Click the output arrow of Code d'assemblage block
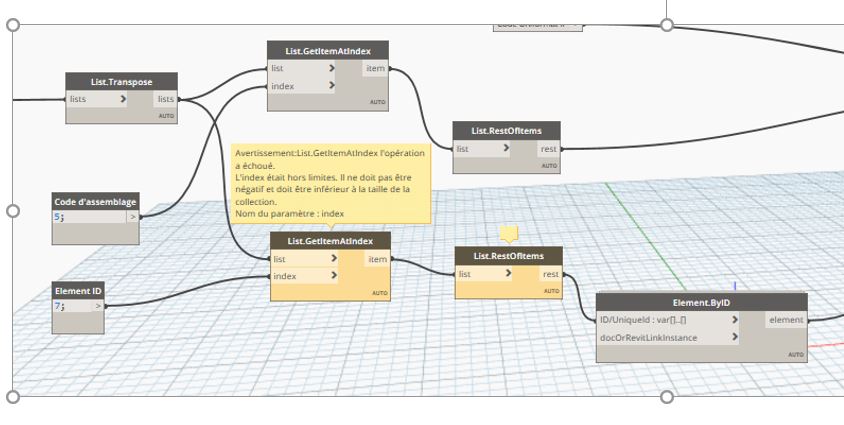The image size is (844, 425). pyautogui.click(x=132, y=215)
